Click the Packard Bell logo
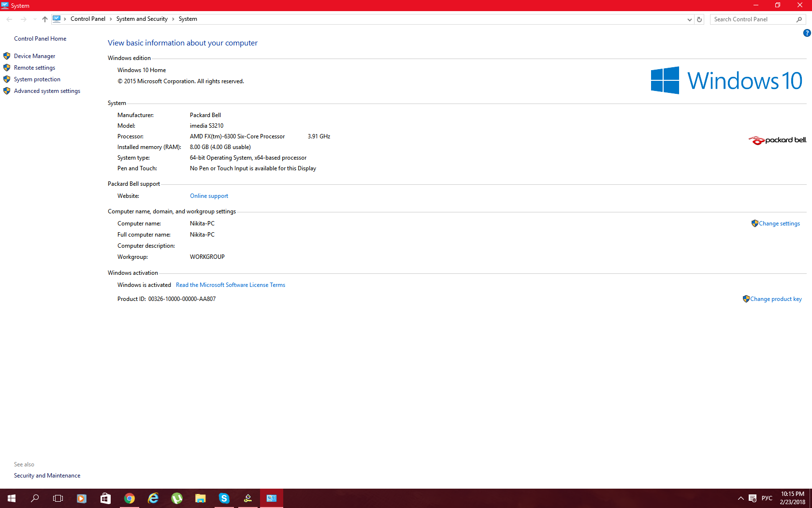 778,140
